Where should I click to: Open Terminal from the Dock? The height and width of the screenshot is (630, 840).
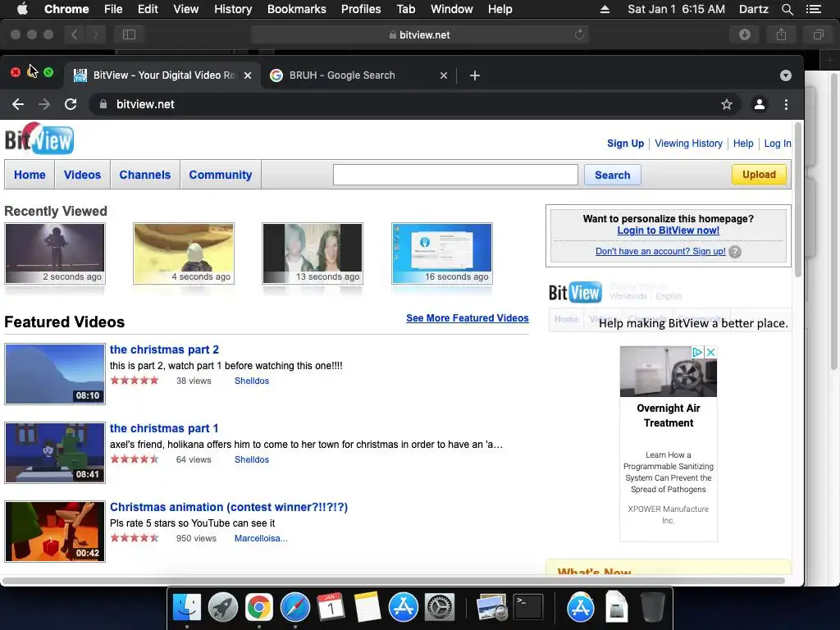[x=528, y=607]
